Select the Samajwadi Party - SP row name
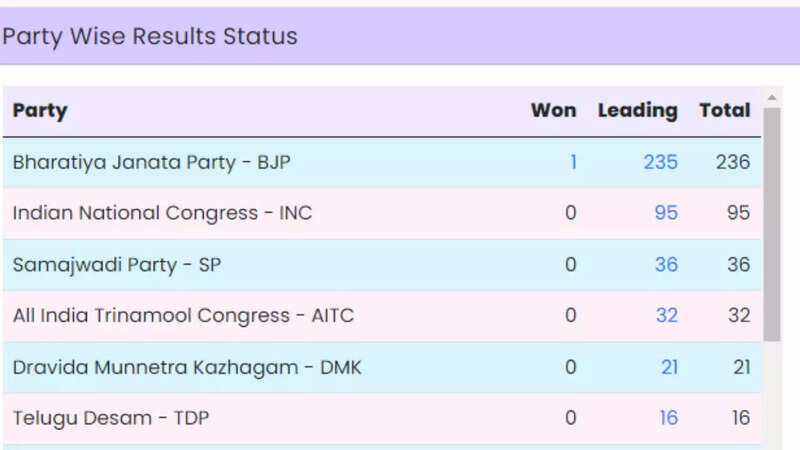Viewport: 800px width, 450px height. click(117, 265)
